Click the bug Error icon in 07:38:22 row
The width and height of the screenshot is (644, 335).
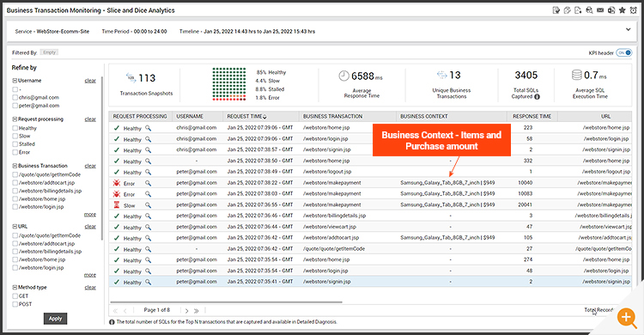click(x=117, y=183)
